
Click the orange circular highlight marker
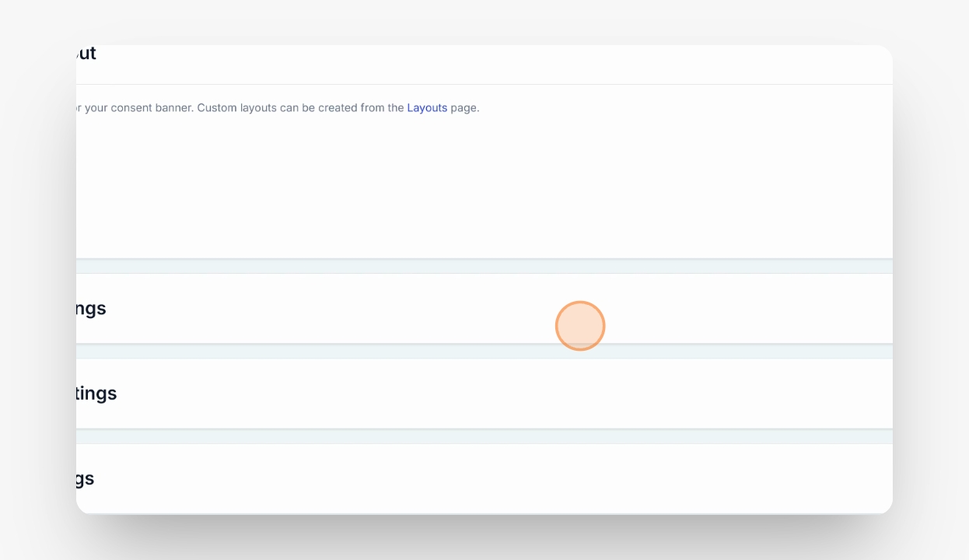pyautogui.click(x=580, y=326)
